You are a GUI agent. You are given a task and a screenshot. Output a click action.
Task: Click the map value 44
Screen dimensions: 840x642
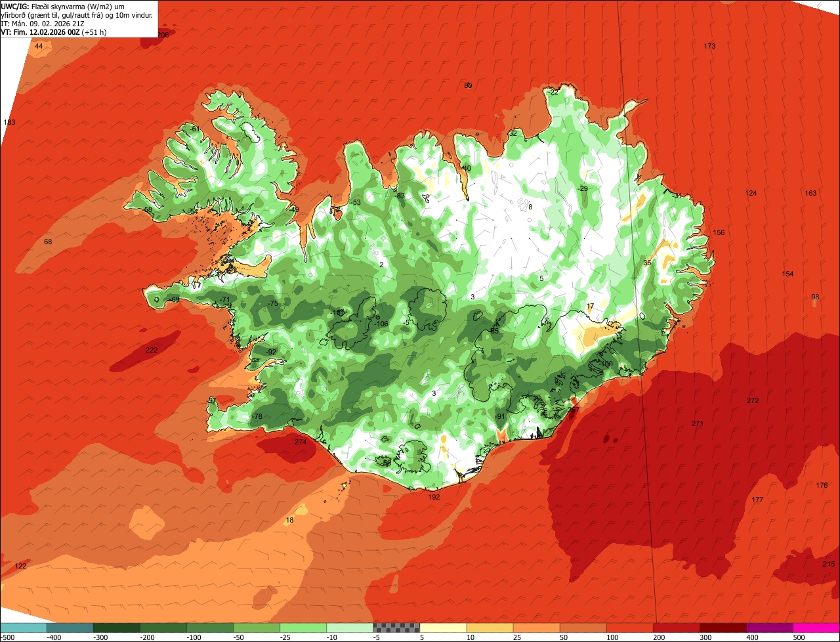point(39,46)
